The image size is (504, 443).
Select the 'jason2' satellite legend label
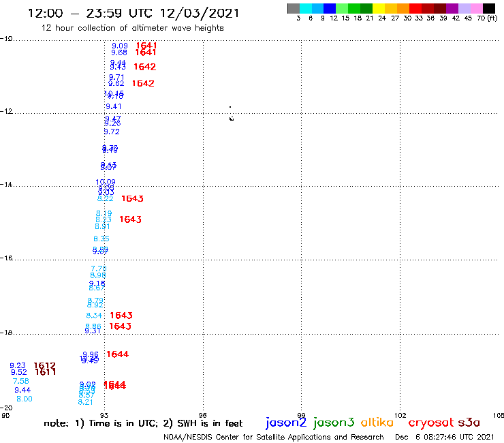[x=286, y=423]
